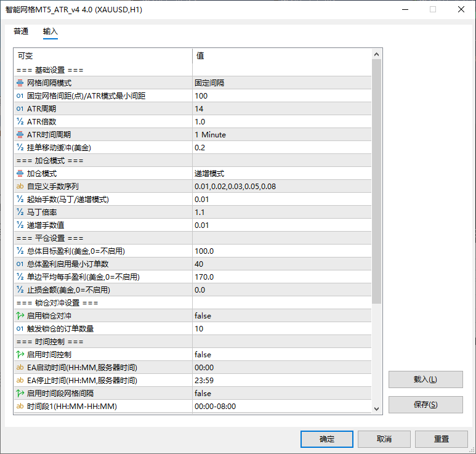Viewport: 476px width, 454px height.
Task: Confirm settings with the 确定 button
Action: coord(327,439)
